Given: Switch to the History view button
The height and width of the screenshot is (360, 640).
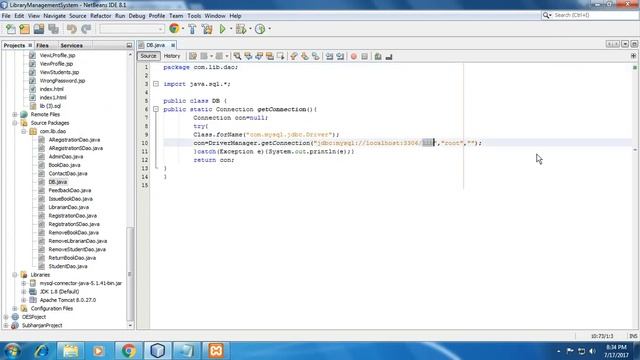Looking at the screenshot, I should (172, 56).
